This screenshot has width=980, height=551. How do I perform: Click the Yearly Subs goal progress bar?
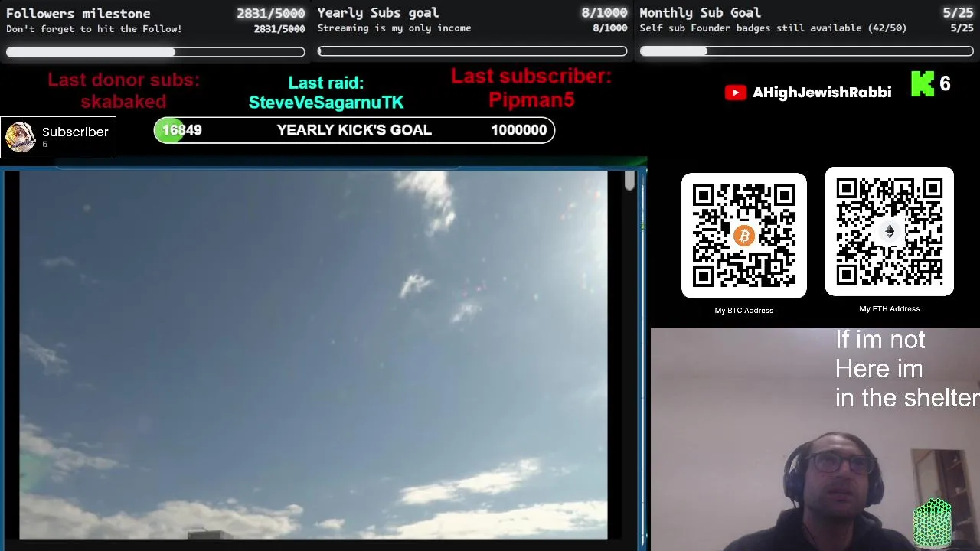(x=472, y=51)
